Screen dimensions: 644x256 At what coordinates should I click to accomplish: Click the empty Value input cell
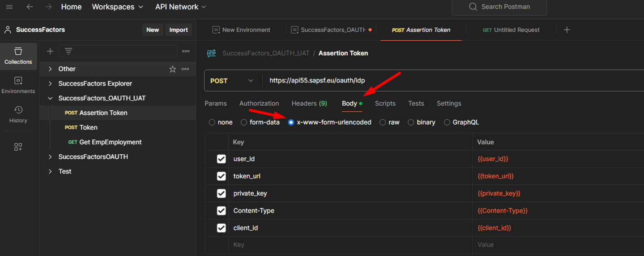558,245
